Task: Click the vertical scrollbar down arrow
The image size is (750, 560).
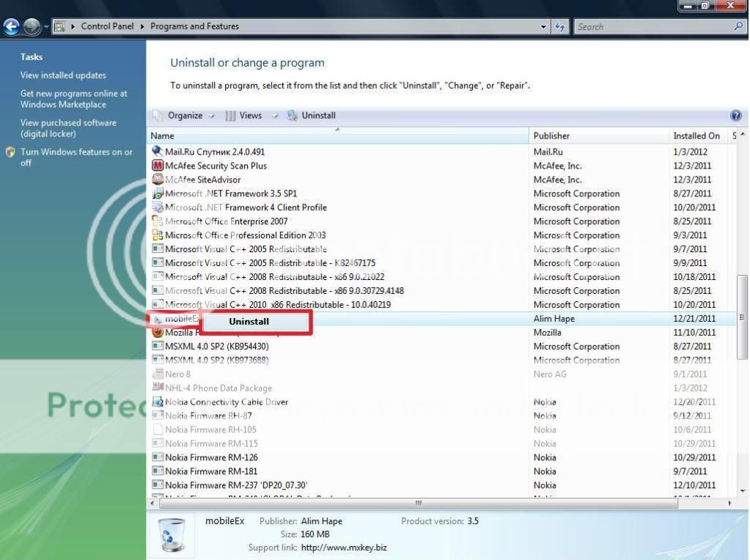Action: pos(743,491)
